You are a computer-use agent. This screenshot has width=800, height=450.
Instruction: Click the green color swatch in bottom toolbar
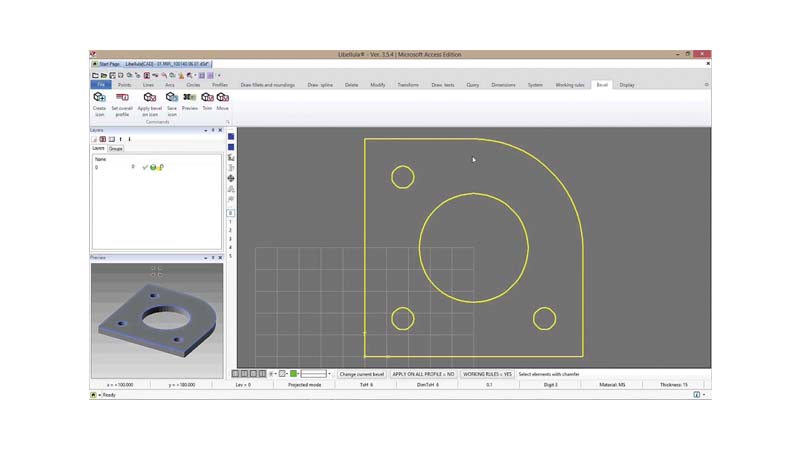pyautogui.click(x=294, y=373)
